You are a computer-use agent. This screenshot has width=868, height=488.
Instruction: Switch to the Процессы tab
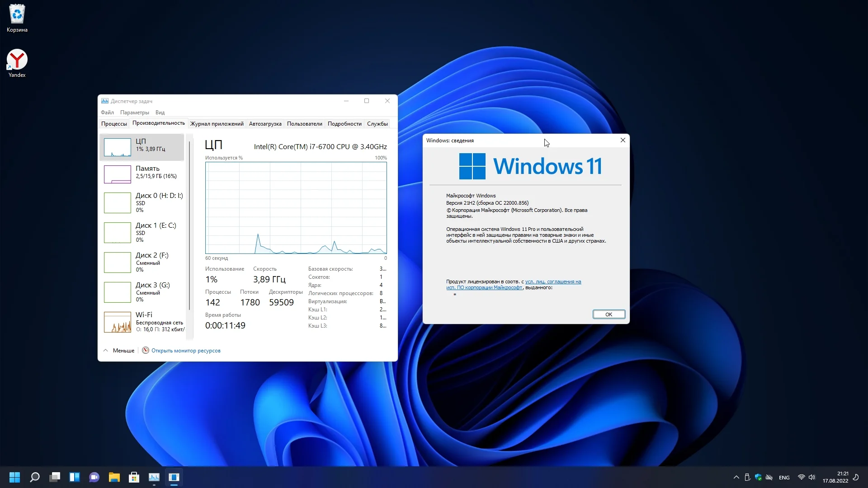point(114,124)
